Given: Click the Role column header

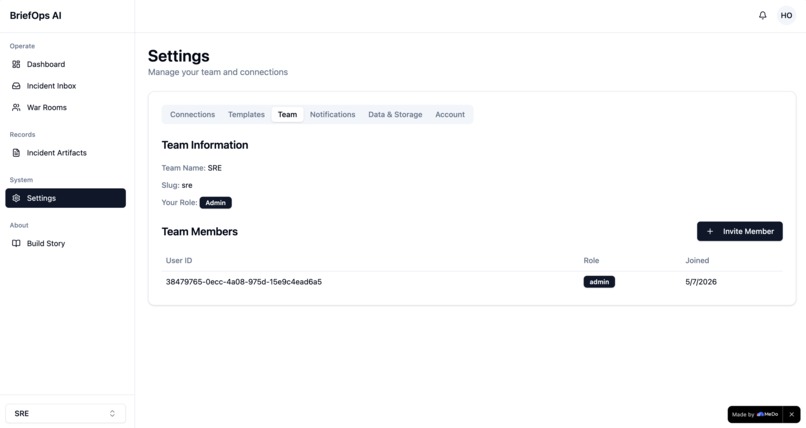Looking at the screenshot, I should pos(591,260).
